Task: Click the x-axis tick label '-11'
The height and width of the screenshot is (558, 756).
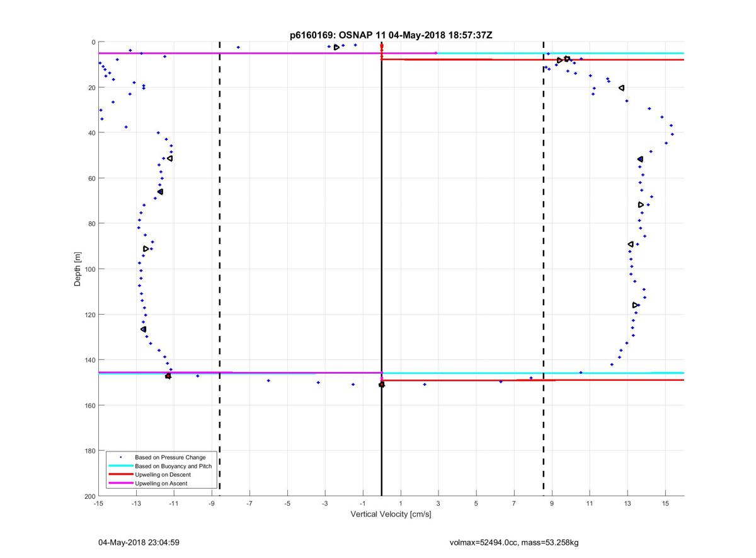Action: point(174,504)
